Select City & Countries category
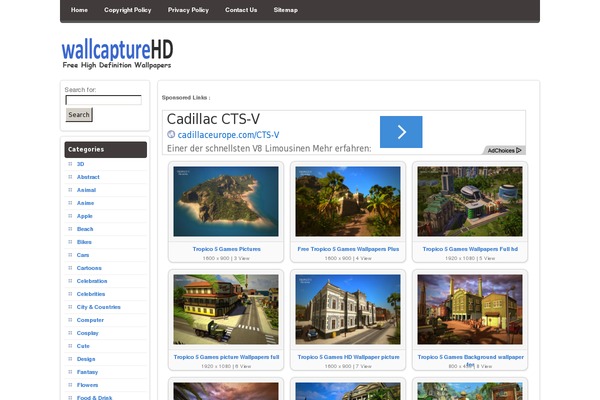The width and height of the screenshot is (600, 400). point(99,307)
